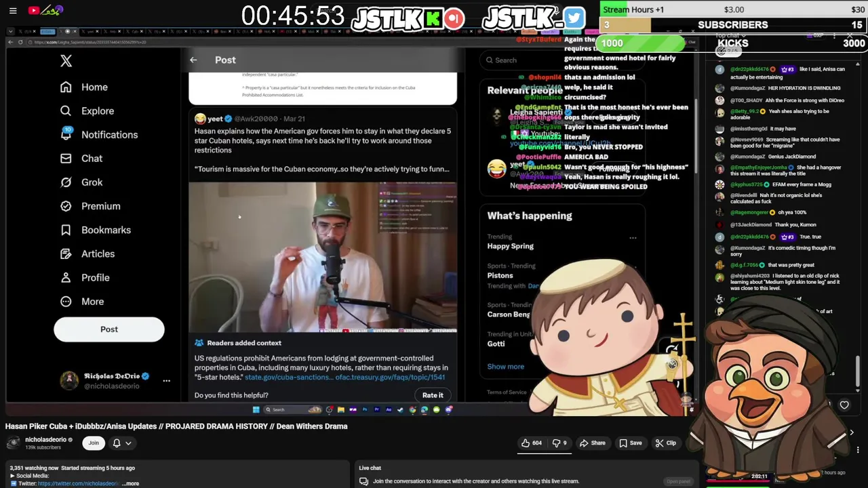Screen dimensions: 868x488
Task: Click the live chat scrollbar
Action: [859, 371]
